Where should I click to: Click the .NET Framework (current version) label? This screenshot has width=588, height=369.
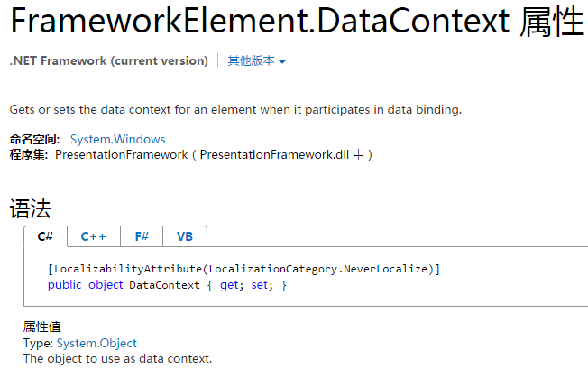click(x=109, y=60)
